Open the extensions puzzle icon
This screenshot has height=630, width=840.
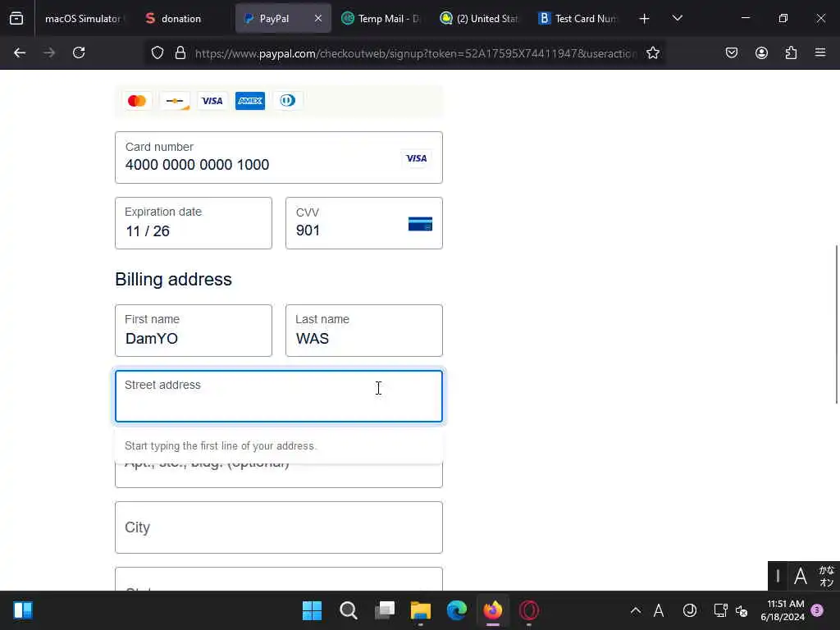click(791, 52)
